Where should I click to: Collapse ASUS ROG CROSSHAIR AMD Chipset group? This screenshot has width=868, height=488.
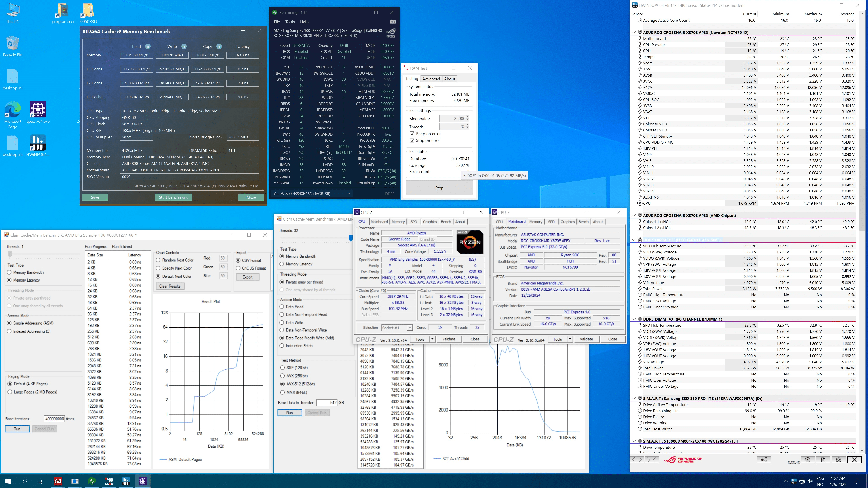coord(634,216)
